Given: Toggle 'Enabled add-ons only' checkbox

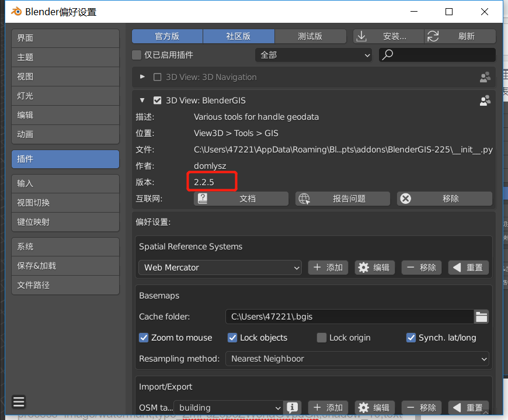Looking at the screenshot, I should click(x=137, y=55).
